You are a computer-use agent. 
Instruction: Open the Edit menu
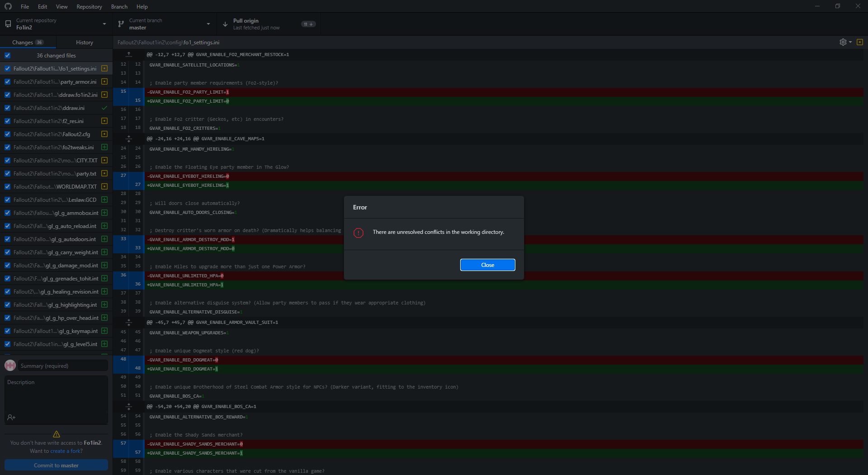click(42, 6)
